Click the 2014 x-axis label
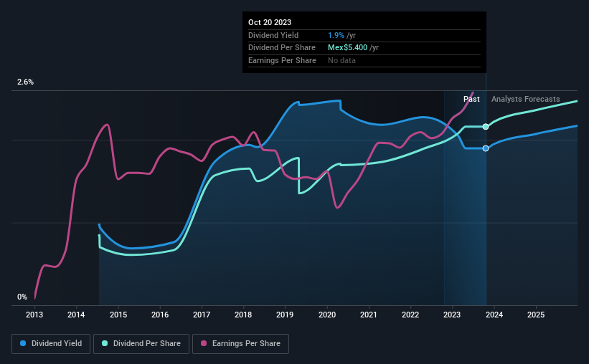The image size is (589, 364). click(76, 315)
